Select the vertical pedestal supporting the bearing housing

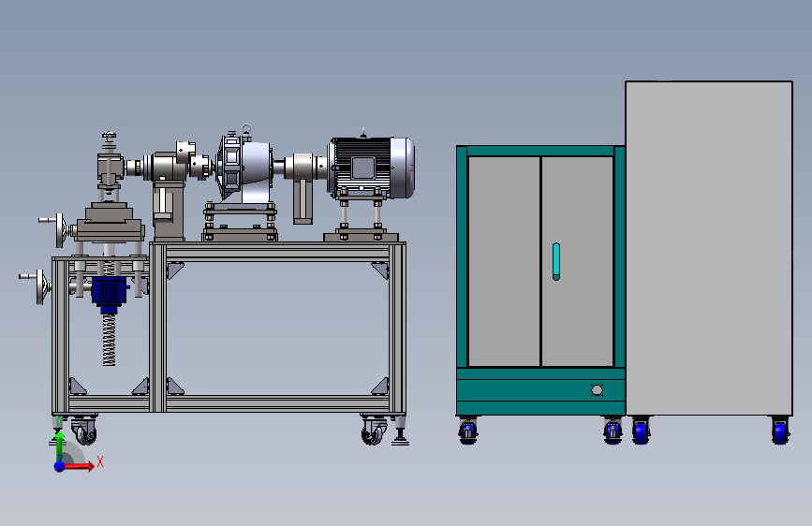tap(169, 212)
